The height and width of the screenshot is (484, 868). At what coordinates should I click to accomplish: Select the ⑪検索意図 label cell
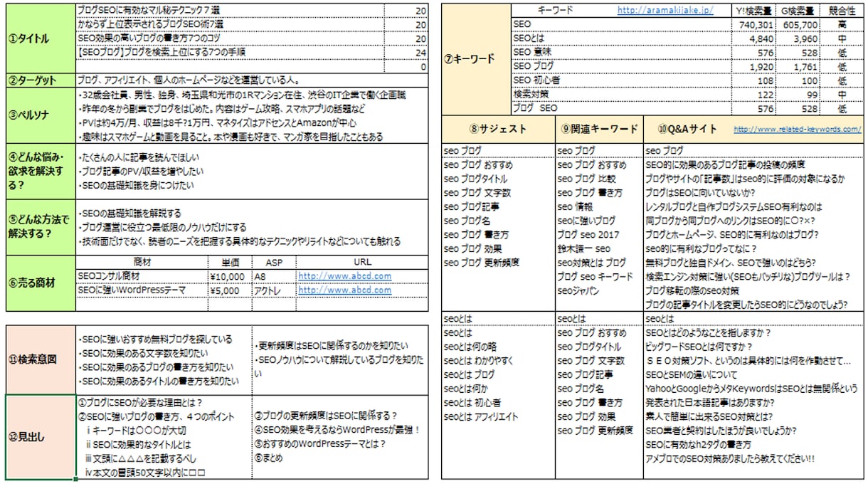coord(40,360)
